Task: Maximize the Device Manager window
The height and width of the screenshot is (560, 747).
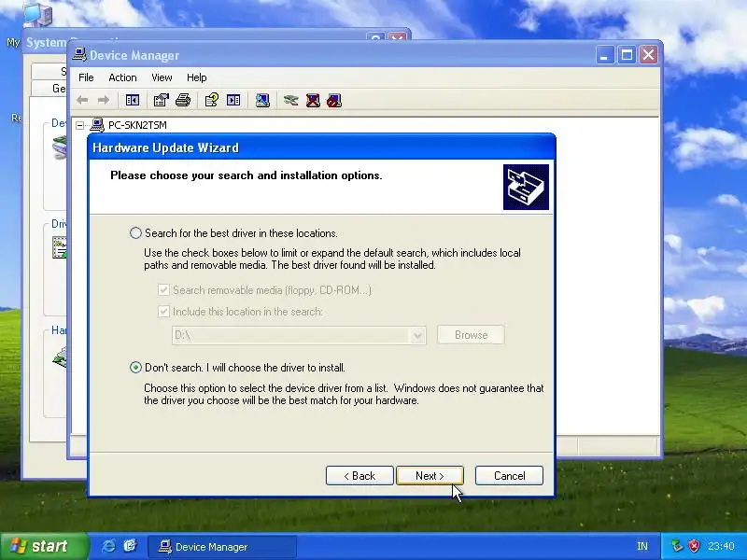Action: coord(627,55)
